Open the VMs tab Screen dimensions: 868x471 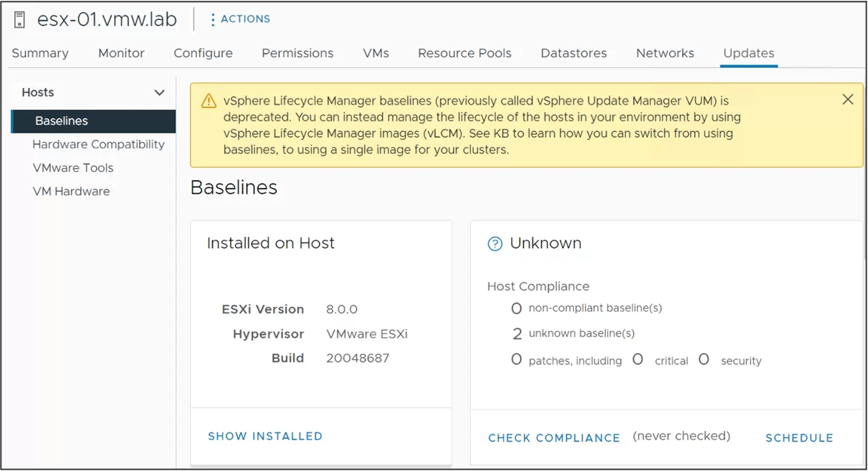coord(376,53)
